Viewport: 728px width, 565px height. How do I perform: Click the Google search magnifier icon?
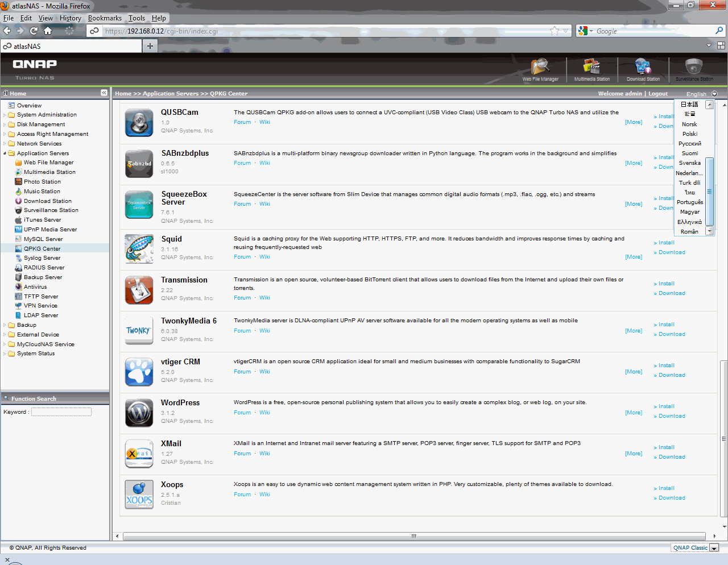click(719, 31)
